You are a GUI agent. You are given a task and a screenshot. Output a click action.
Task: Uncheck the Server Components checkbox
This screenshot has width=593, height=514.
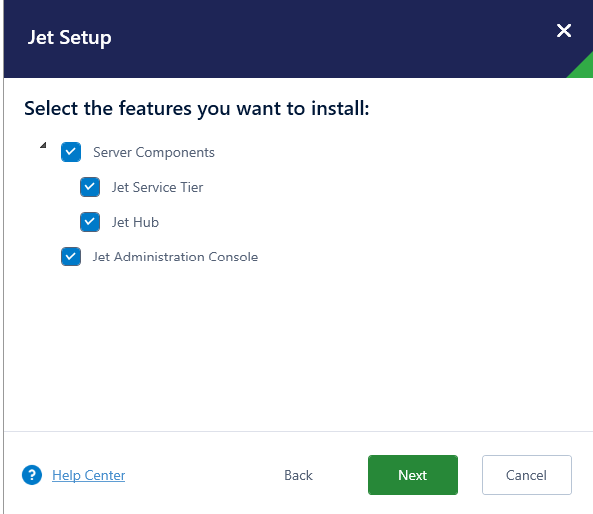click(x=71, y=152)
